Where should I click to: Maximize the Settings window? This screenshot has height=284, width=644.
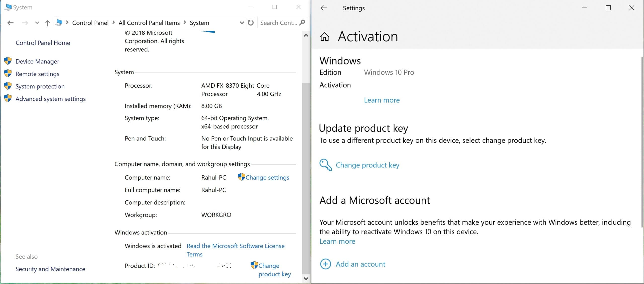[x=608, y=8]
